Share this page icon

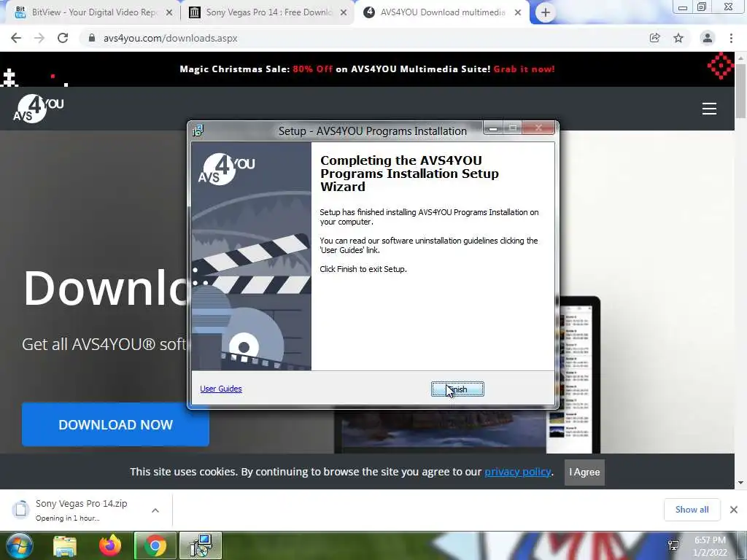tap(654, 38)
